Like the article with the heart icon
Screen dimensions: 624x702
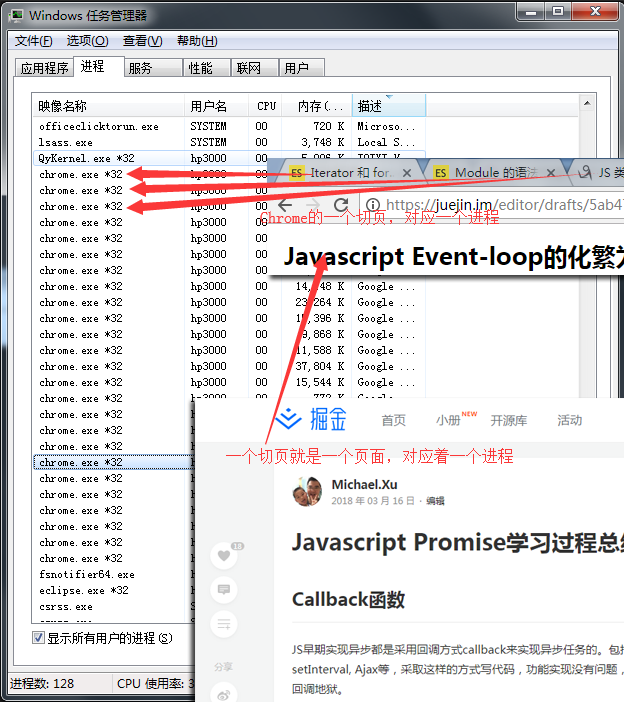pos(224,556)
